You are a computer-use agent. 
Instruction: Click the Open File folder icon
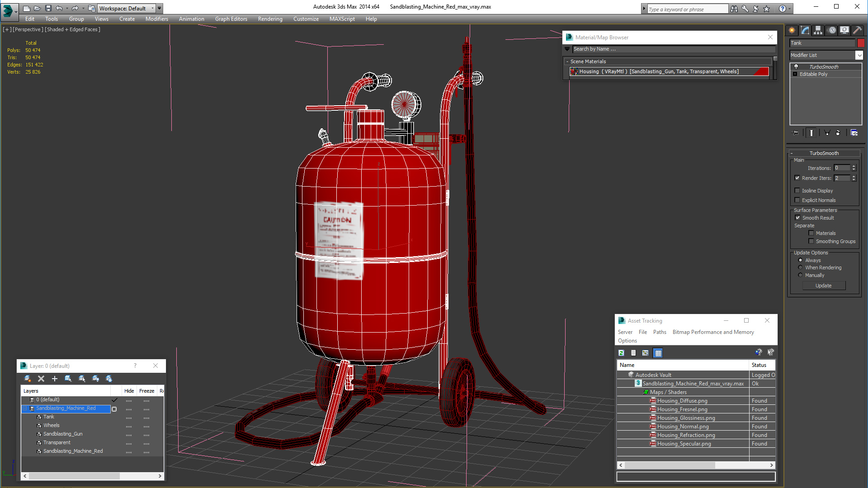[37, 8]
